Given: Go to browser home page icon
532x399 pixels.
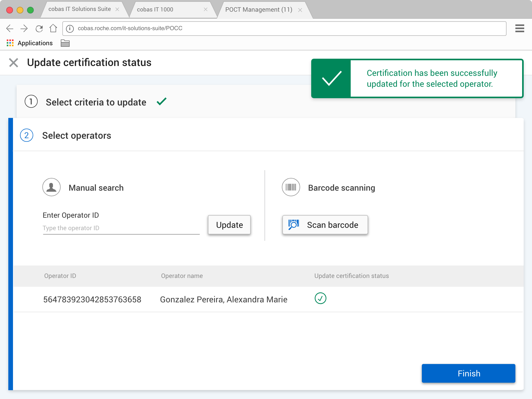Looking at the screenshot, I should tap(53, 28).
